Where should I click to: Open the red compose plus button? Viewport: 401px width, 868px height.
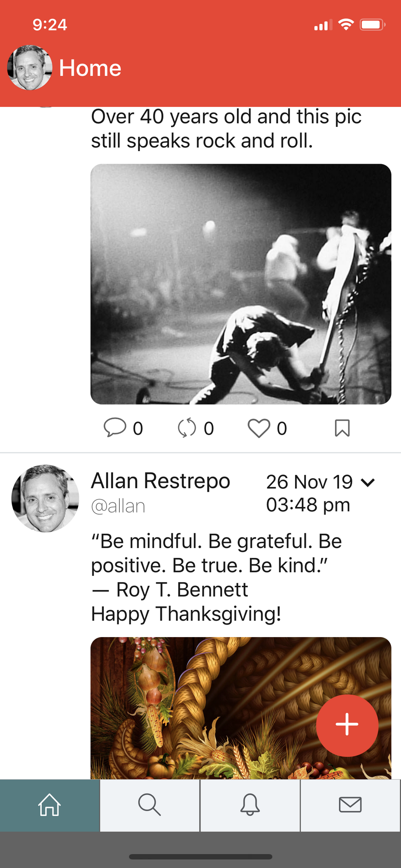(x=347, y=725)
